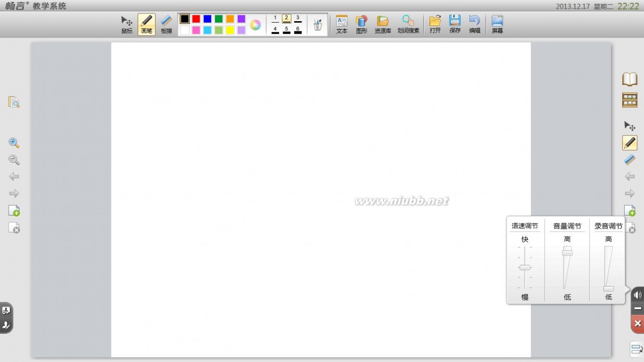Viewport: 644px width, 362px height.
Task: Click the 22:22 clock in the title bar
Action: coord(628,6)
